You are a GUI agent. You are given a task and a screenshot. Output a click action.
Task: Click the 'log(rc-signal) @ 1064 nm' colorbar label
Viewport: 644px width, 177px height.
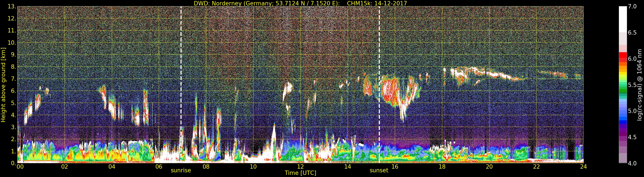pos(639,85)
